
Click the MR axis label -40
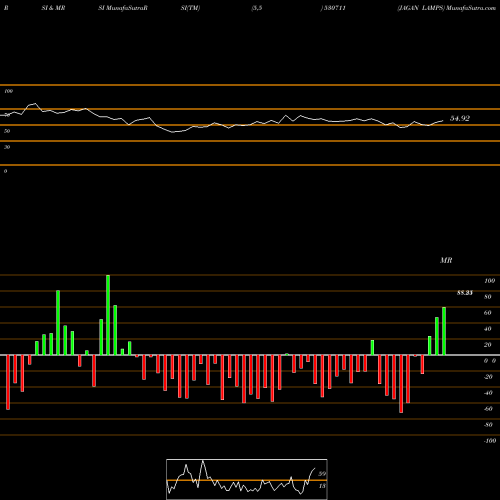pos(488,393)
